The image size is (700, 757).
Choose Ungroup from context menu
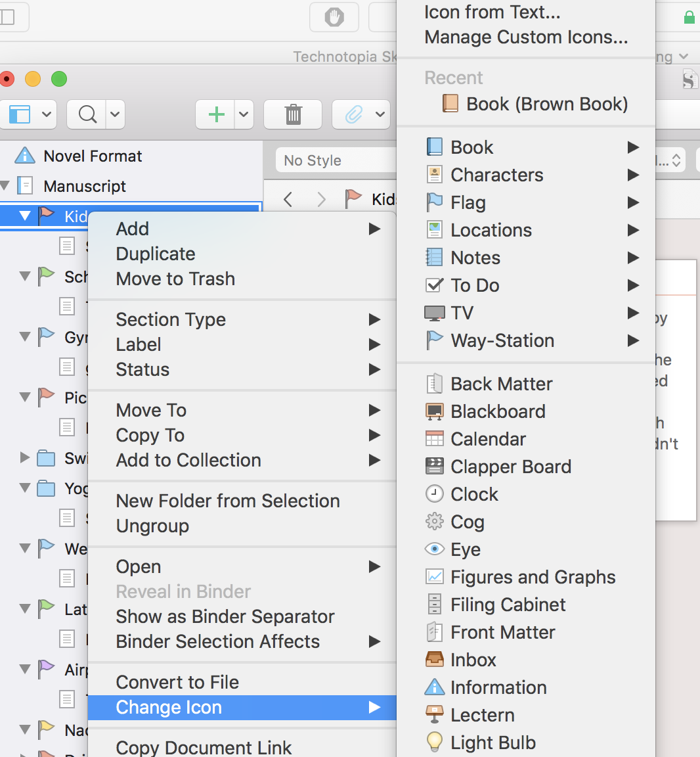(x=242, y=526)
